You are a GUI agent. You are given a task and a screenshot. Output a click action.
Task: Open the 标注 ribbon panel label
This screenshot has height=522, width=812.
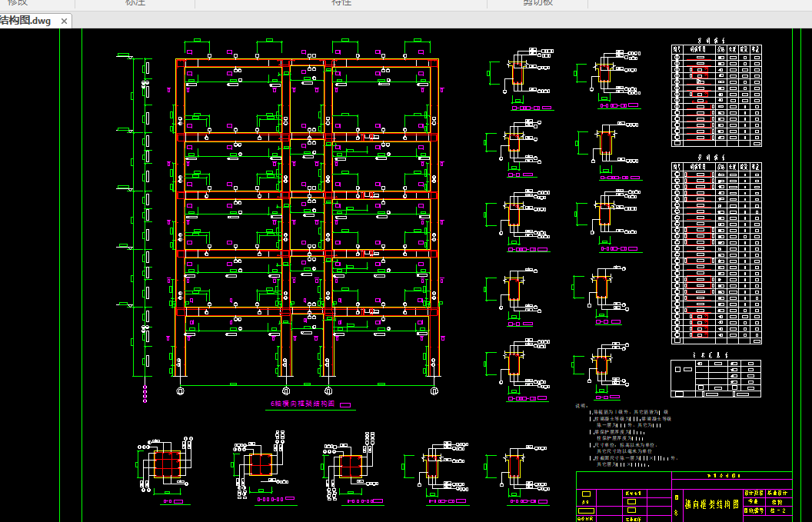tap(135, 2)
